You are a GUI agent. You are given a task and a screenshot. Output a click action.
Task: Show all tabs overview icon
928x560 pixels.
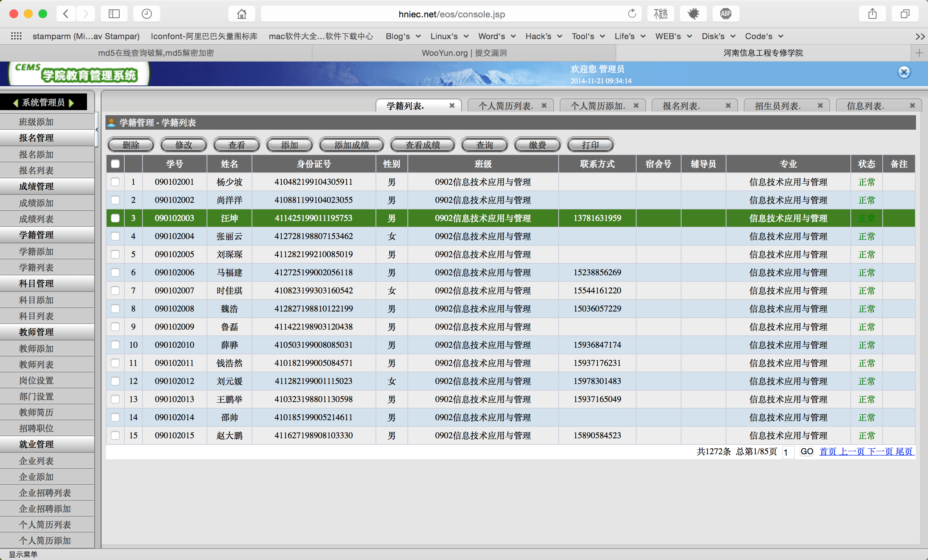point(905,14)
